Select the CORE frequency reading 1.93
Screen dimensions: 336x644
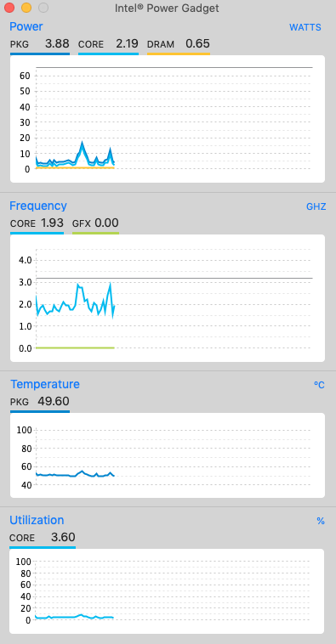coord(52,223)
